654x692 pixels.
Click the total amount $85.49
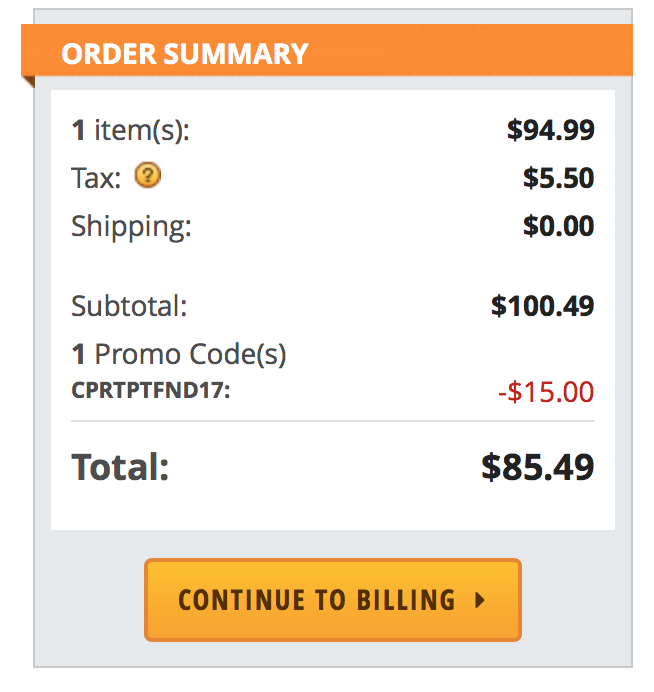(537, 466)
